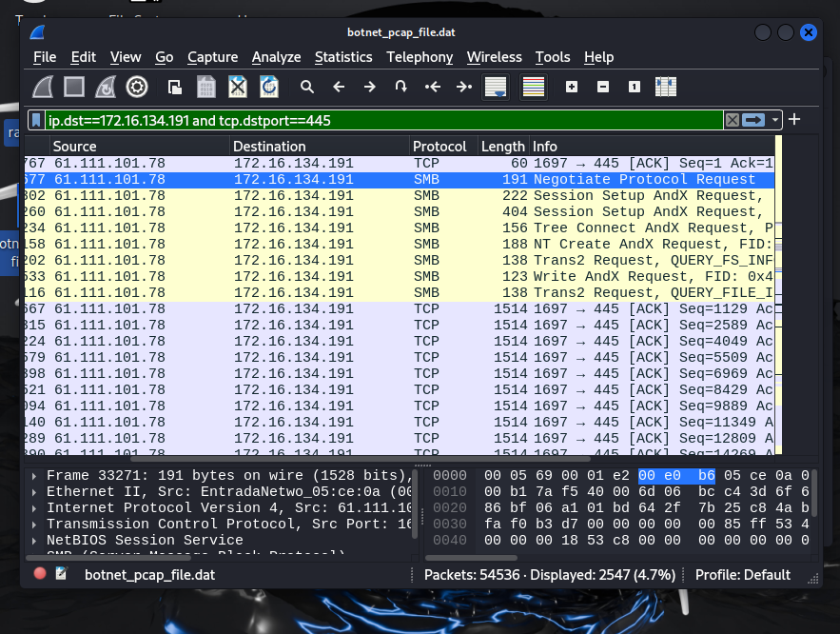Click the Find Packet magnifier icon

(307, 88)
